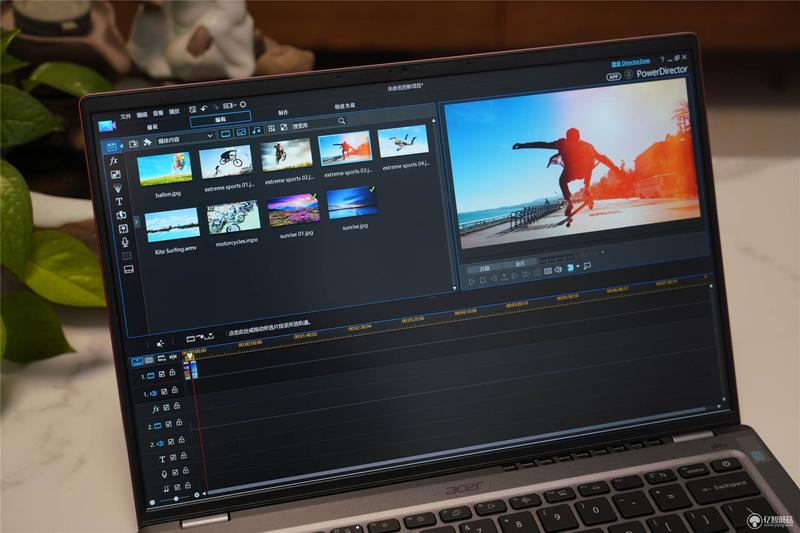Click the timeline tools magic wand icon
800x533 pixels.
(160, 344)
